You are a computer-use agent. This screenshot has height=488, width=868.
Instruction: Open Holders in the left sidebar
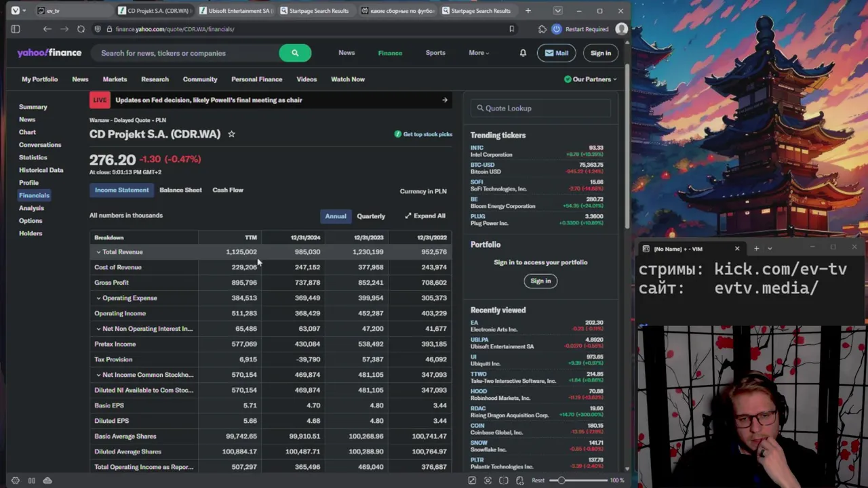coord(31,234)
